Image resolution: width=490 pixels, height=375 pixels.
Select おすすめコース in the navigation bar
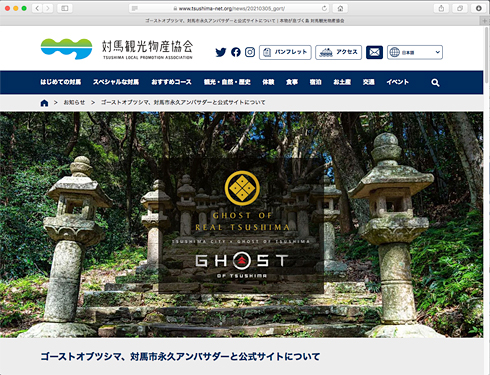171,82
